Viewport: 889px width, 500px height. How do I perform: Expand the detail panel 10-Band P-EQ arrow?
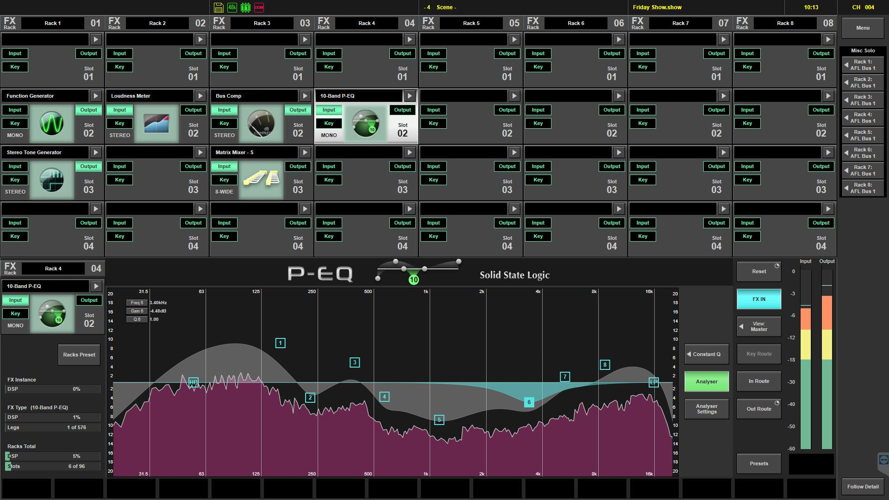96,286
